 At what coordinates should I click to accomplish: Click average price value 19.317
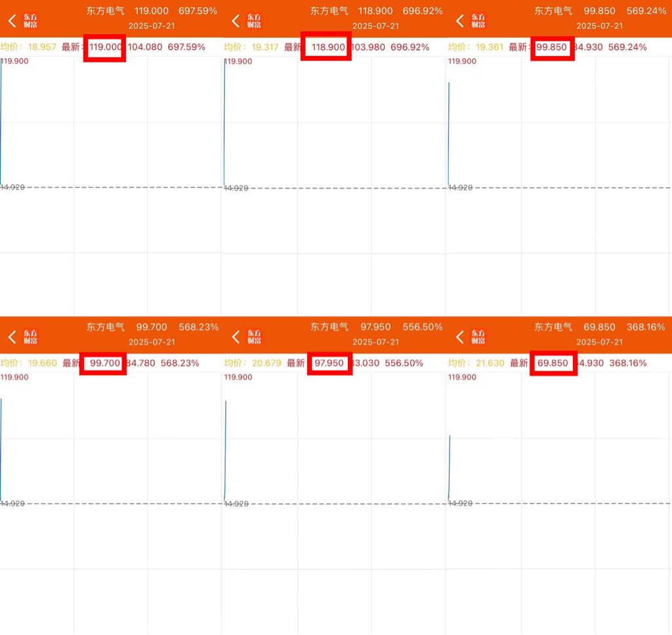[x=265, y=47]
